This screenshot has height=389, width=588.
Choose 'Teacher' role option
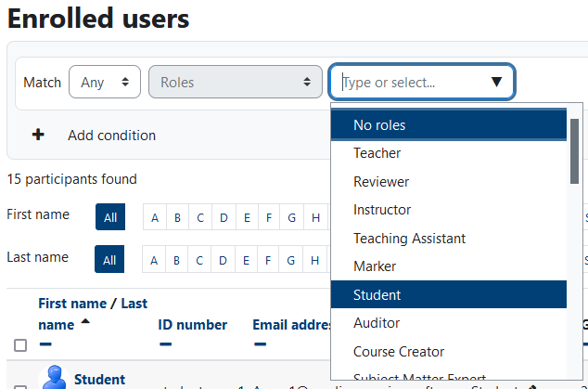tap(449, 153)
